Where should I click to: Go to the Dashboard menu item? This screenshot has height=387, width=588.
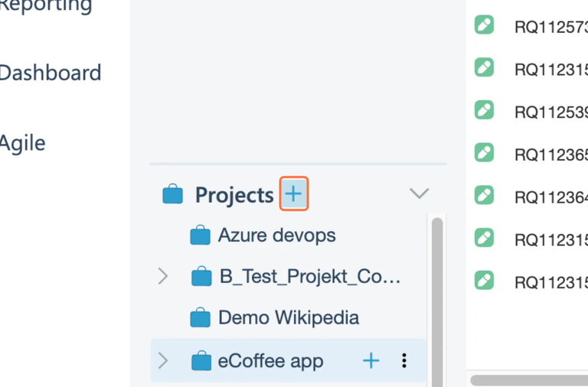[51, 73]
